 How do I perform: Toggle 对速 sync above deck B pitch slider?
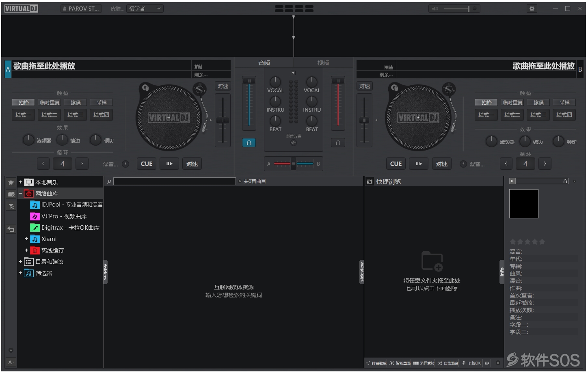[365, 86]
